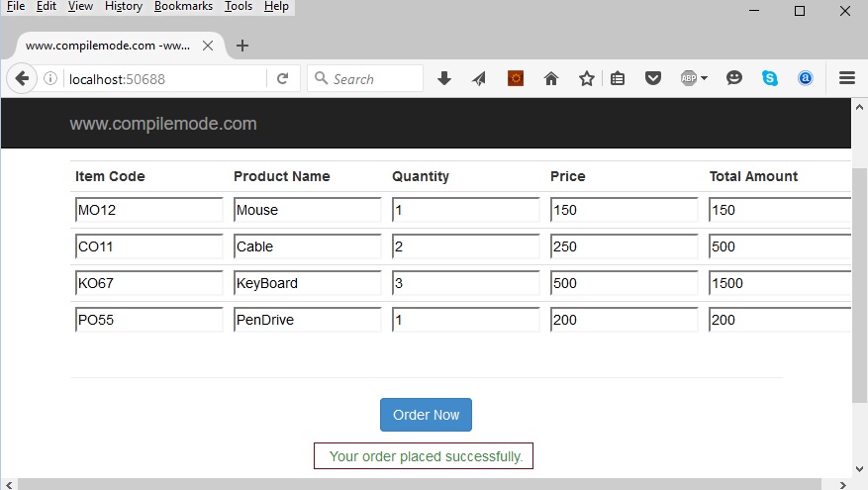Click the horizontal scrollbar at page bottom
The image size is (868, 490).
pos(426,484)
